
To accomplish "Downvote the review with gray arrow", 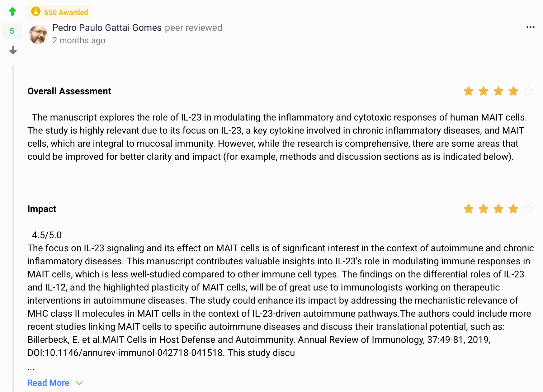I will coord(13,50).
